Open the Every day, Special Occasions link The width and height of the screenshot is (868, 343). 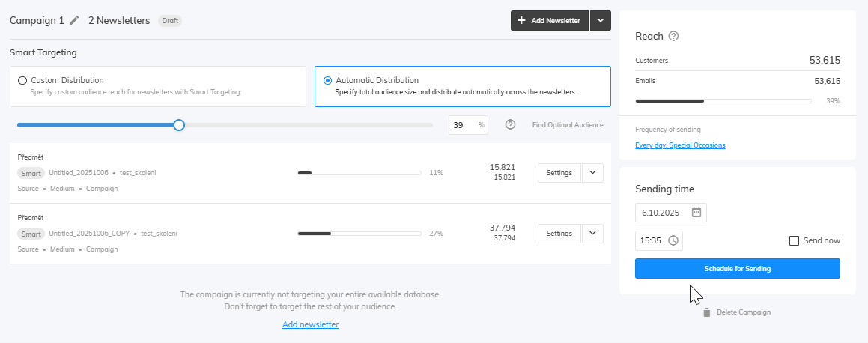point(679,145)
